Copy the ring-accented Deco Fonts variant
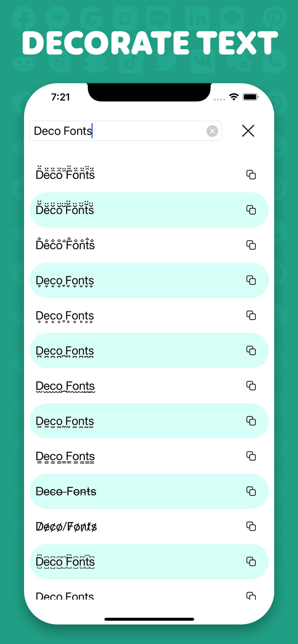This screenshot has height=644, width=298. click(251, 245)
